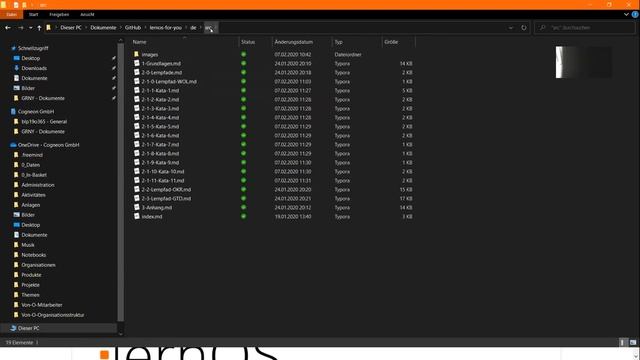Select the images folder icon
The image size is (640, 360).
coord(137,54)
